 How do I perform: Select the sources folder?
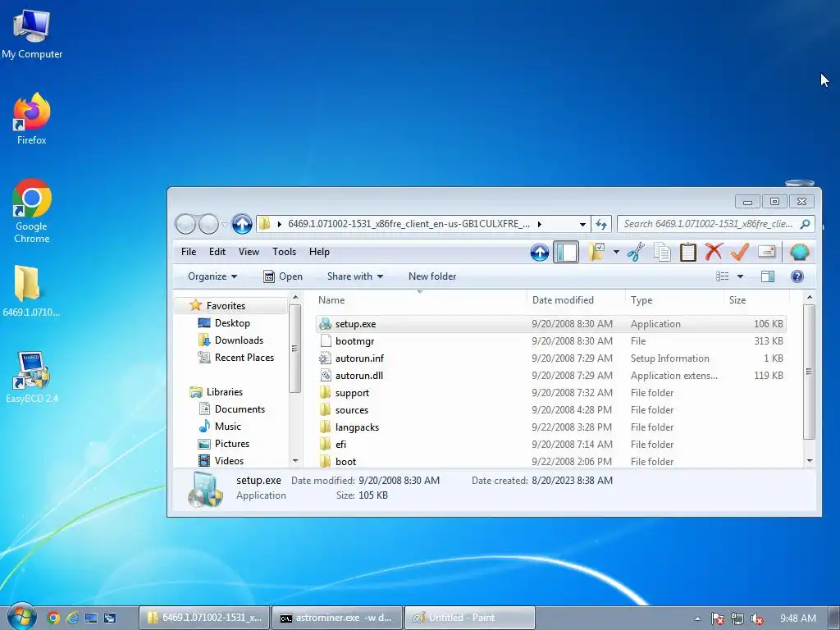pyautogui.click(x=351, y=410)
